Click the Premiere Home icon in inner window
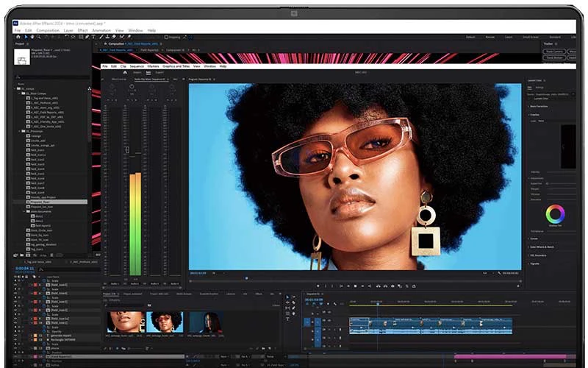 point(124,73)
